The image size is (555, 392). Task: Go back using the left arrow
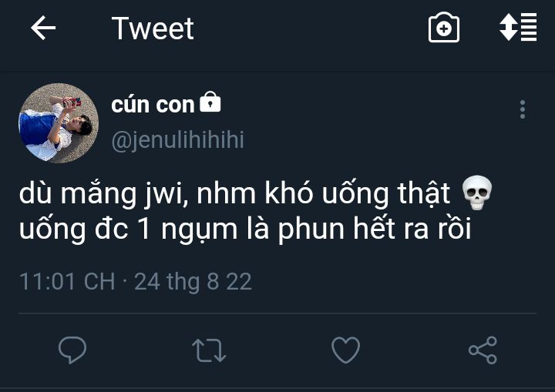43,28
